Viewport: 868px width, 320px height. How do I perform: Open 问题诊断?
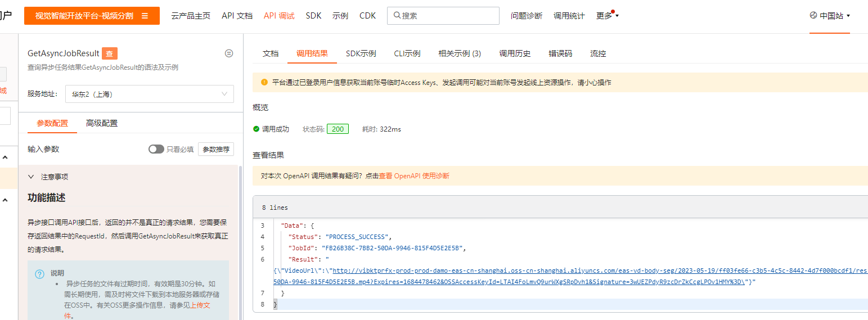tap(527, 16)
